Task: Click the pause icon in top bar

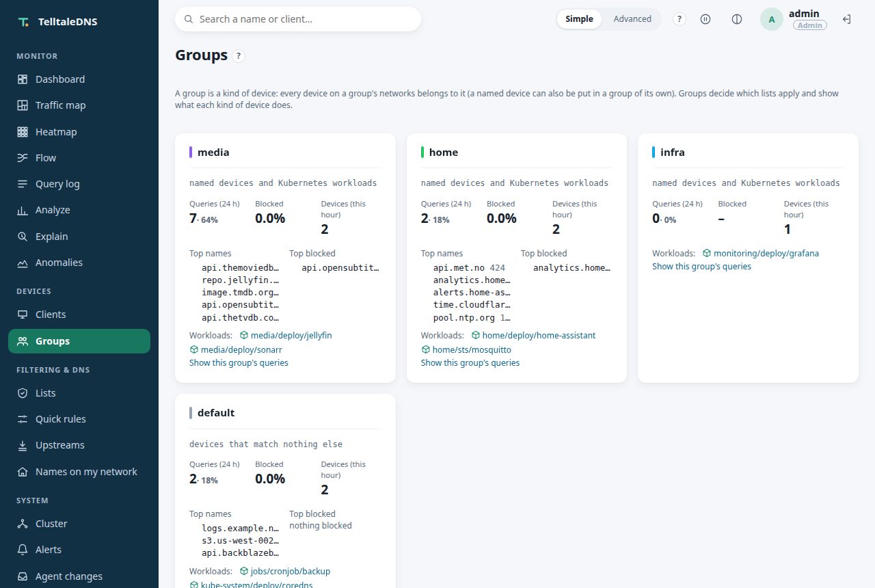Action: point(705,19)
